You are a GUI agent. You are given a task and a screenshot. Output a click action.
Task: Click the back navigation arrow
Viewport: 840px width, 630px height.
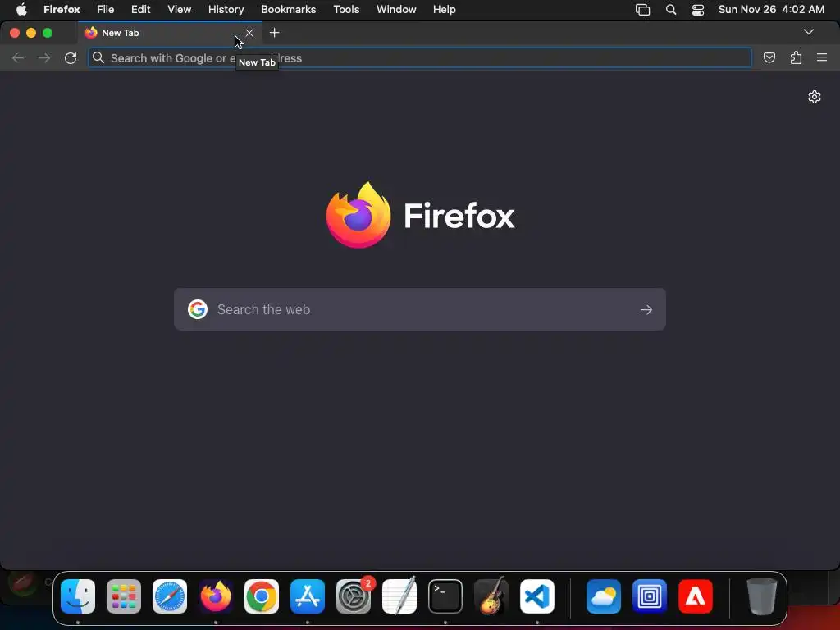(x=18, y=58)
